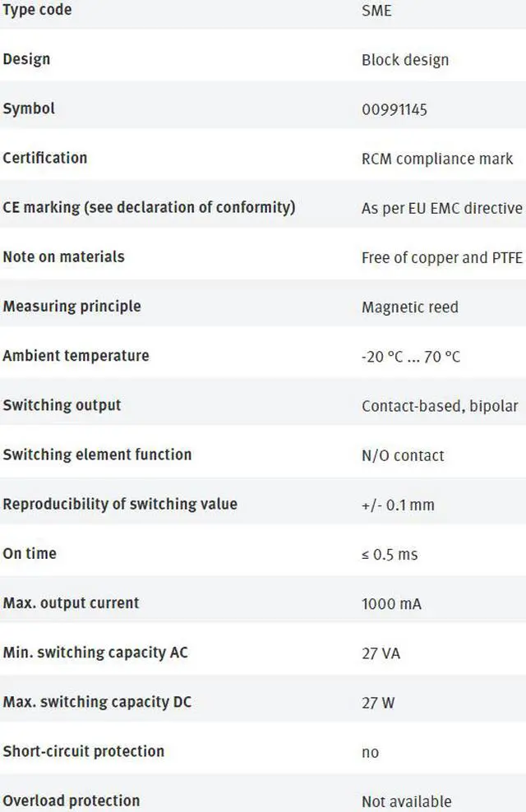Click 'CE marking (see declaration of conformity)' label
The width and height of the screenshot is (526, 812).
pyautogui.click(x=149, y=207)
